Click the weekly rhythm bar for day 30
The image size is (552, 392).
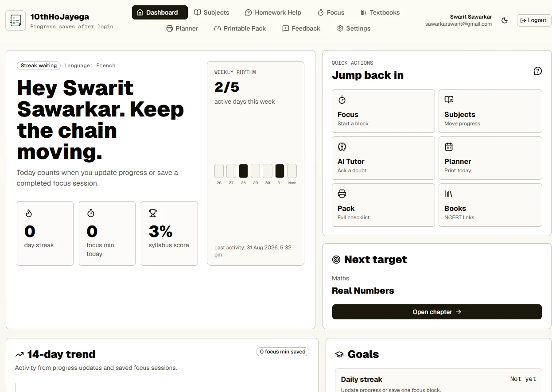[x=268, y=171]
